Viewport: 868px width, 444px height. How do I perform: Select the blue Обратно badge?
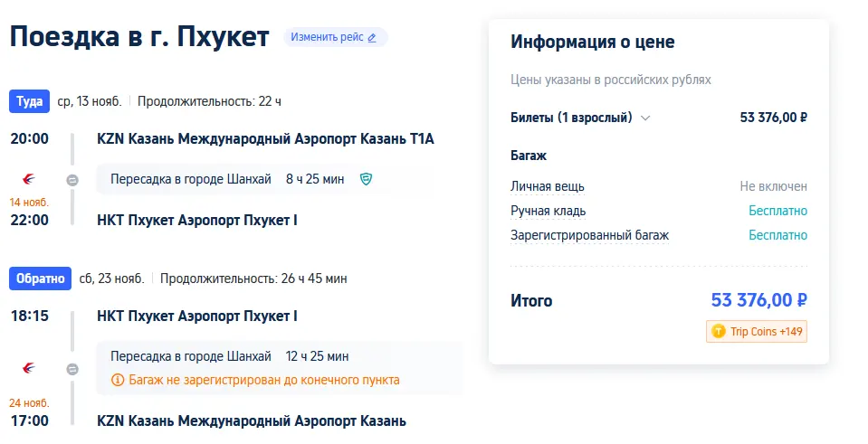coord(39,279)
